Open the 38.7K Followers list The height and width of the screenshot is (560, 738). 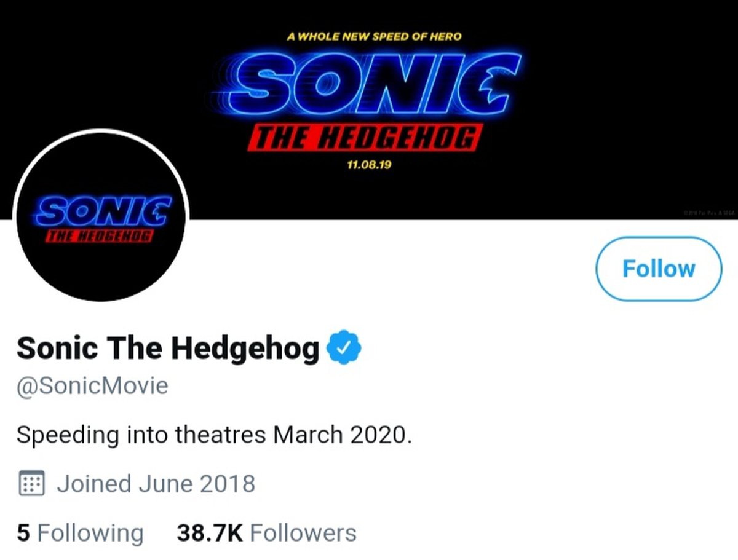[266, 532]
